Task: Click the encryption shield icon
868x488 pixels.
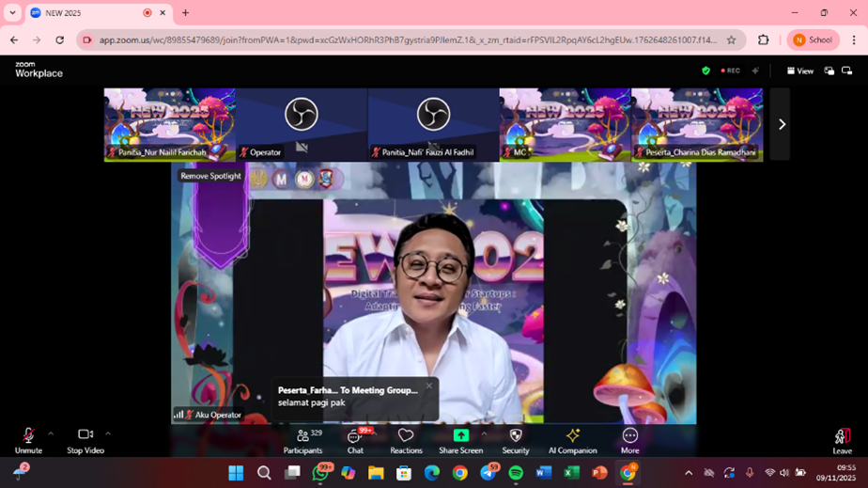Action: point(706,71)
